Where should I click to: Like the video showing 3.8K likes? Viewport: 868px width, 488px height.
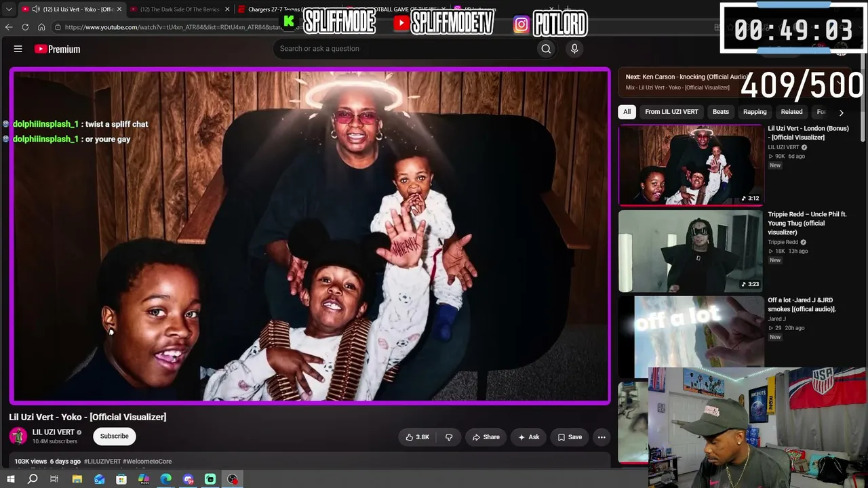[417, 437]
